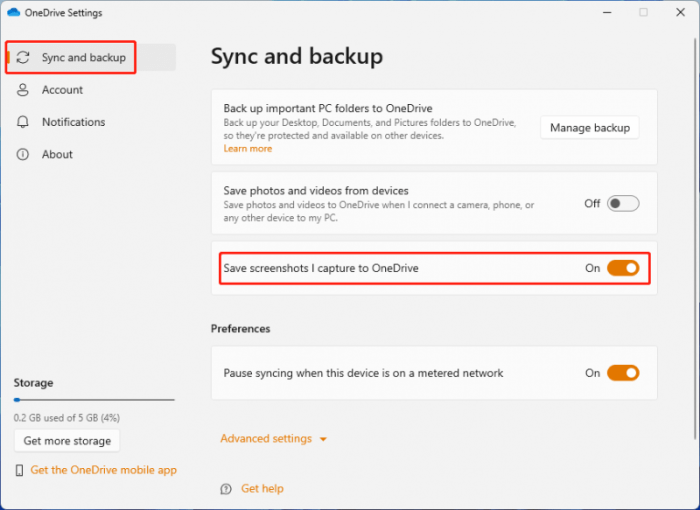Image resolution: width=700 pixels, height=510 pixels.
Task: Toggle Pause syncing on metered network
Action: pyautogui.click(x=623, y=373)
